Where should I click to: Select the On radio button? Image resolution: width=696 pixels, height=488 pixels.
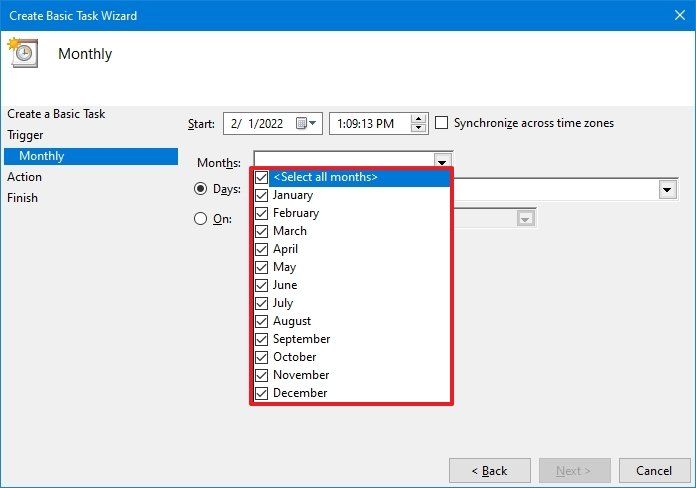pos(200,218)
